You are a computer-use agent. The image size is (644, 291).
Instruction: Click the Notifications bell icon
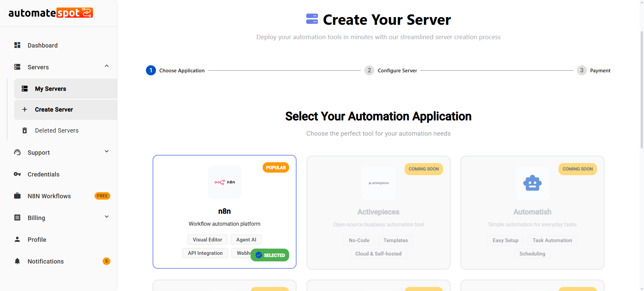[17, 261]
